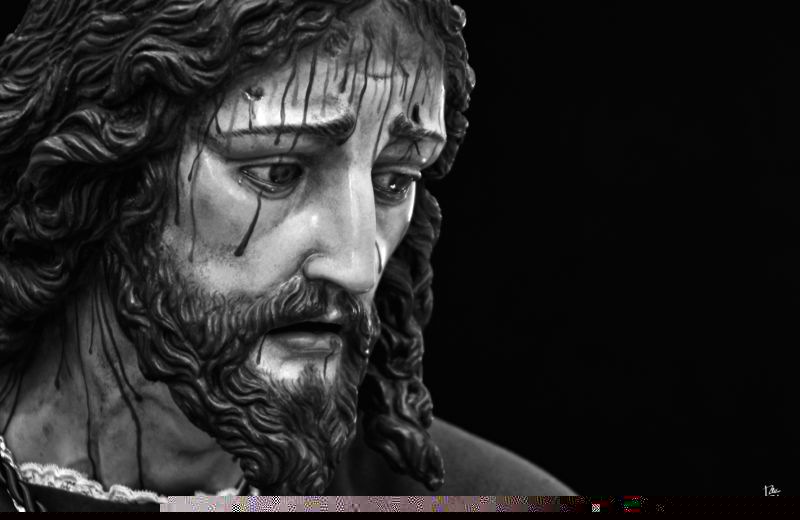Click the photographer signature watermark
The width and height of the screenshot is (800, 520).
(x=772, y=490)
